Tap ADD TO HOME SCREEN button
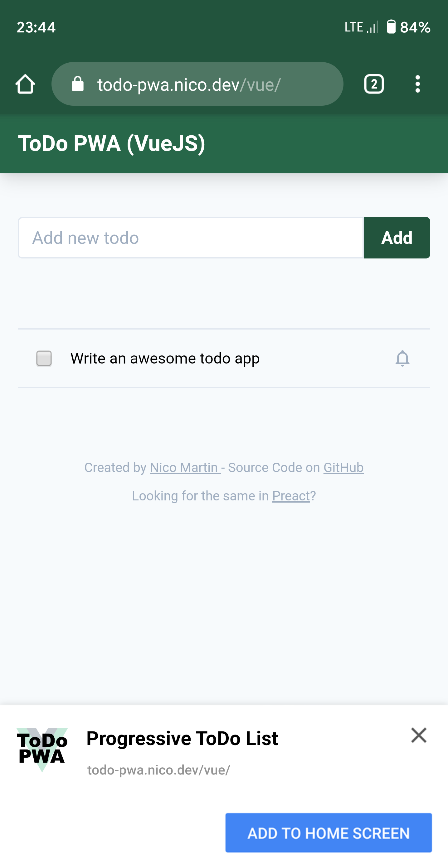Image resolution: width=448 pixels, height=868 pixels. click(328, 833)
